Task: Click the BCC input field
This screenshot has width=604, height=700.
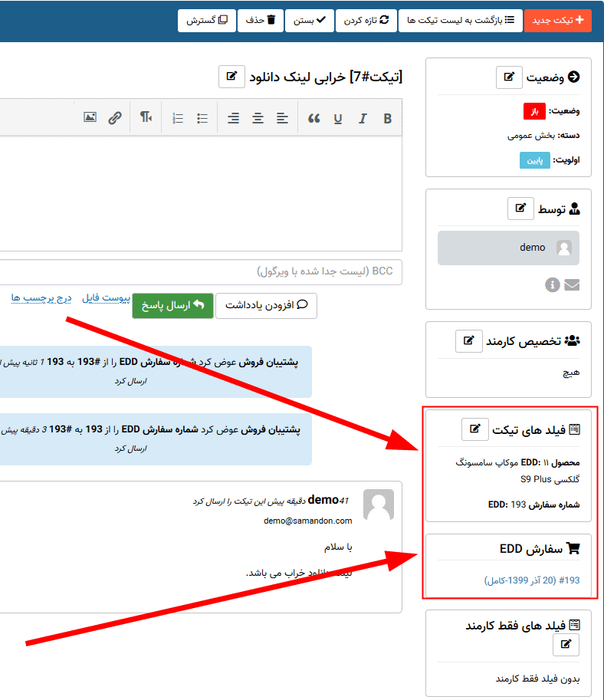Action: click(x=201, y=271)
